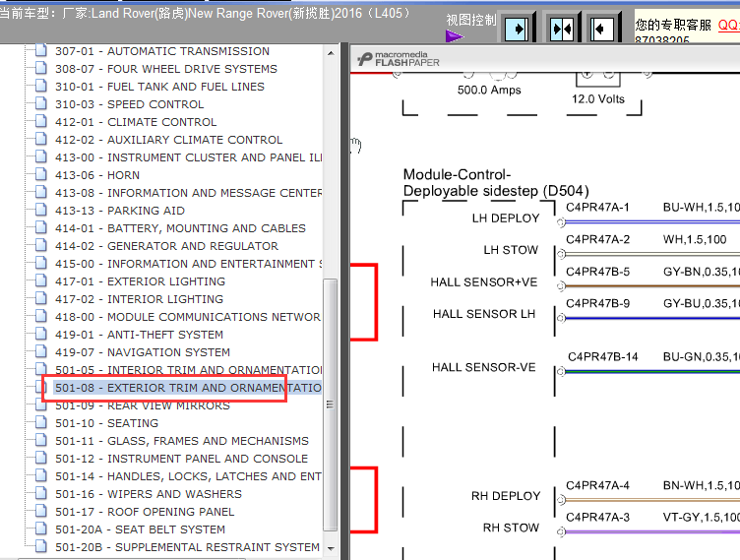Open 417-02 Interior Lighting section
The width and height of the screenshot is (740, 560).
(139, 299)
